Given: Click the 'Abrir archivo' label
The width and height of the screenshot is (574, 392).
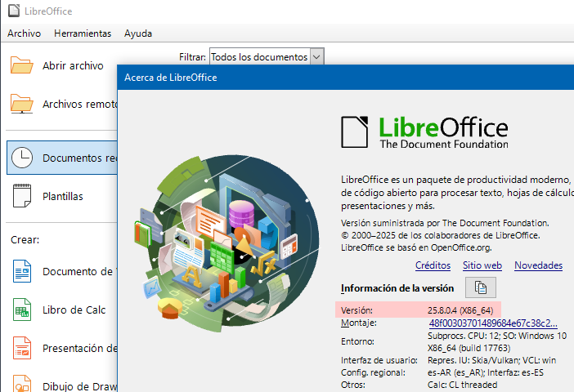Looking at the screenshot, I should tap(73, 65).
